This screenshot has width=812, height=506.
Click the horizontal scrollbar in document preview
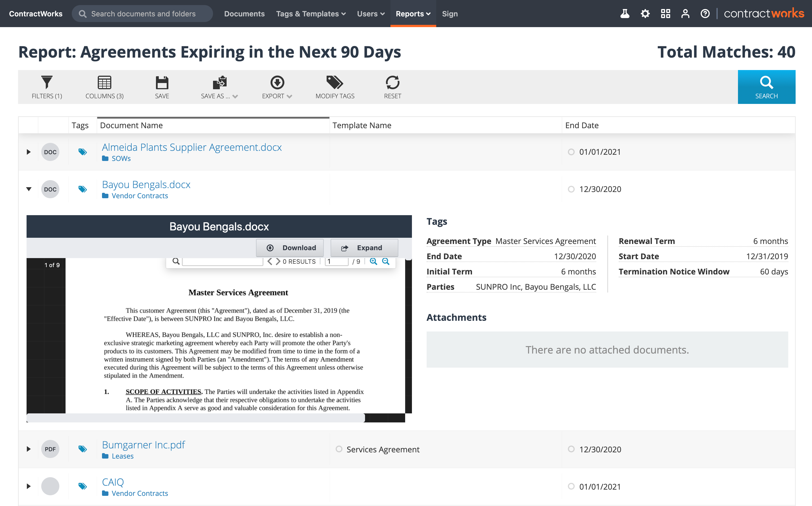coord(196,418)
